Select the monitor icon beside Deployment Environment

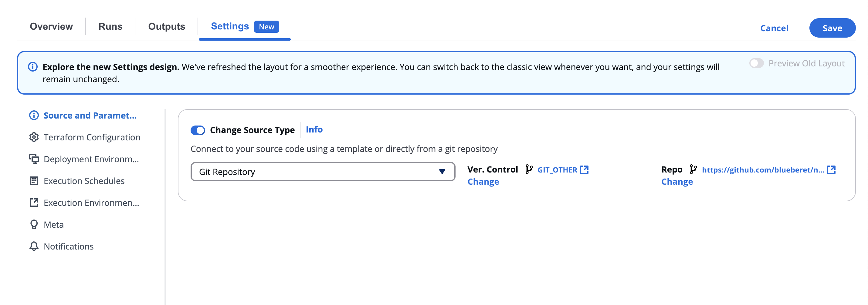[x=33, y=159]
